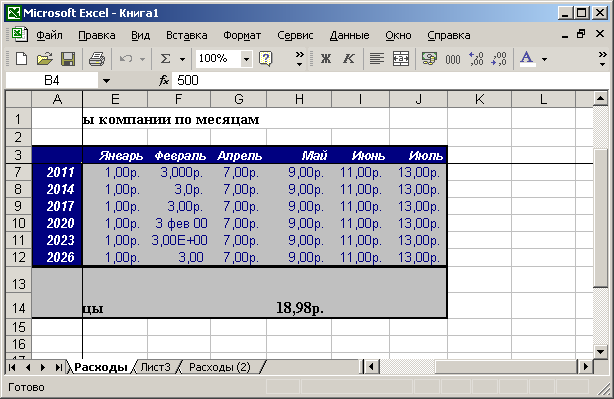Viewport: 614px width, 399px height.
Task: Save the workbook with the floppy icon
Action: click(68, 59)
